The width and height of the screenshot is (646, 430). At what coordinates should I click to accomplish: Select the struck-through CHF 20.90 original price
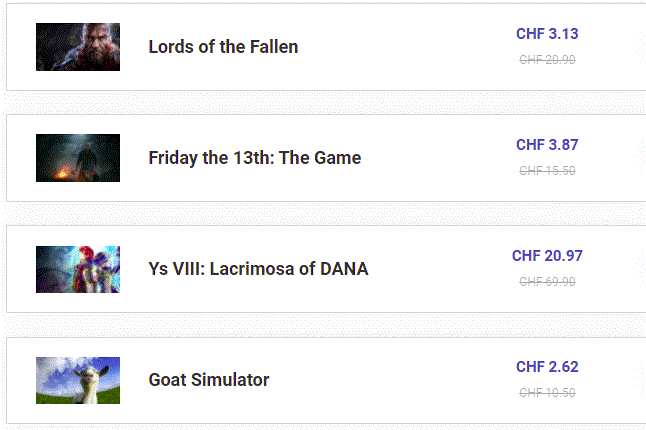(547, 60)
